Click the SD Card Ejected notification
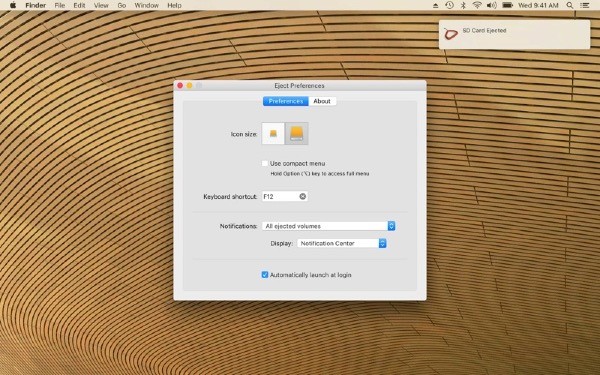Image resolution: width=600 pixels, height=375 pixels. (514, 34)
